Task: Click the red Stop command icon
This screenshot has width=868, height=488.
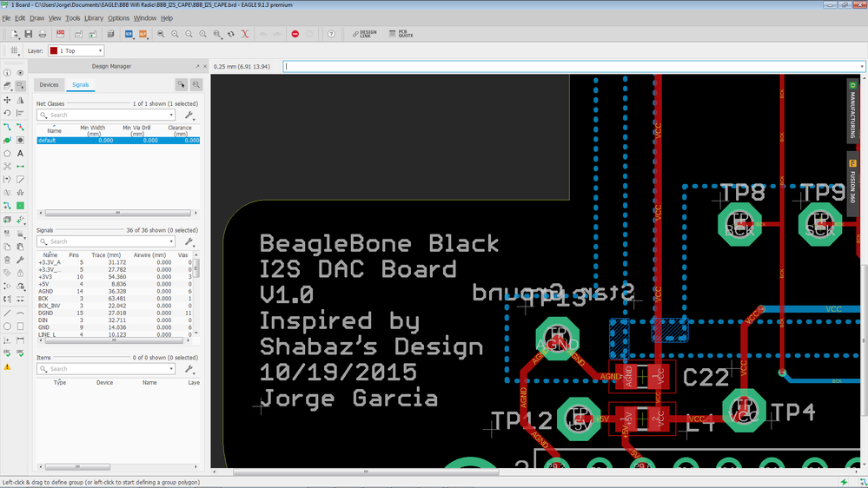Action: point(295,35)
